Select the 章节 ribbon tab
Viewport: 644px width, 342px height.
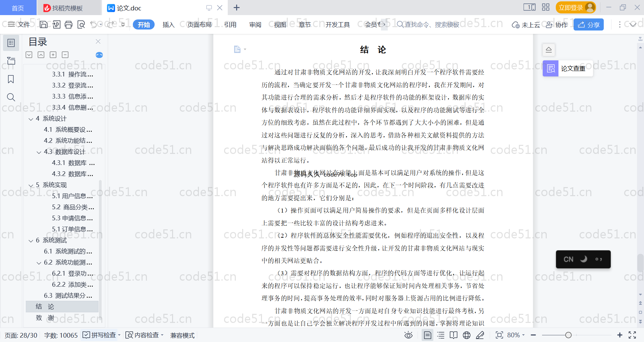tap(305, 24)
